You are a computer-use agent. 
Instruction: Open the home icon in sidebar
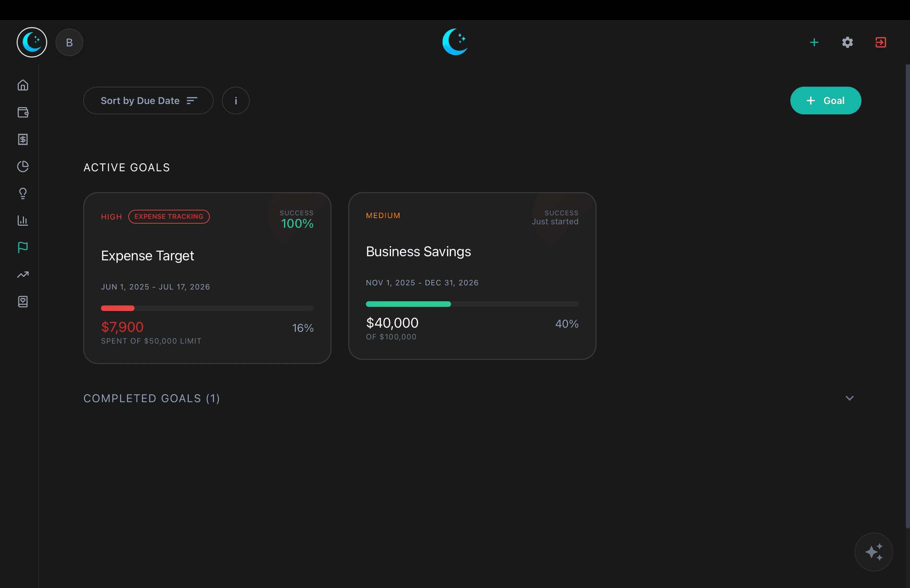23,85
